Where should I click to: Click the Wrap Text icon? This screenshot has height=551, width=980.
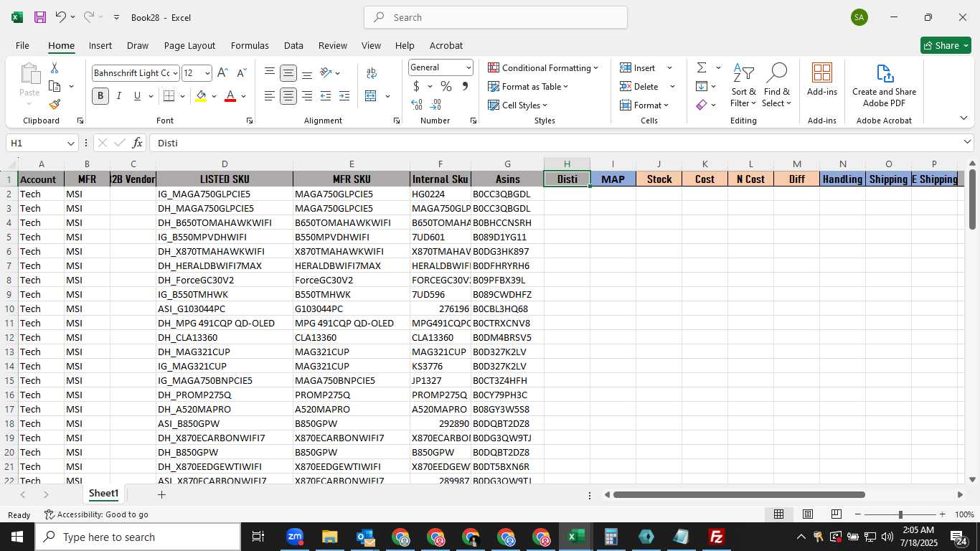click(x=372, y=73)
